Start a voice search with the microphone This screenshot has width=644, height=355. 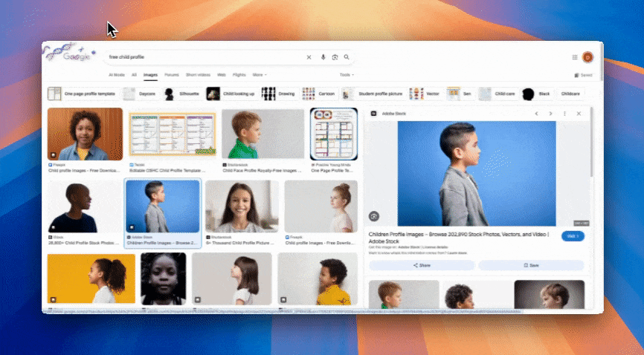(x=323, y=57)
